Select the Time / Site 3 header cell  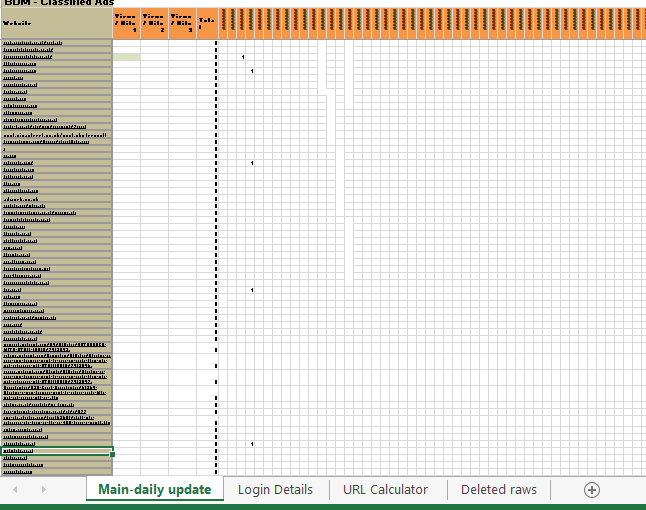pyautogui.click(x=182, y=23)
